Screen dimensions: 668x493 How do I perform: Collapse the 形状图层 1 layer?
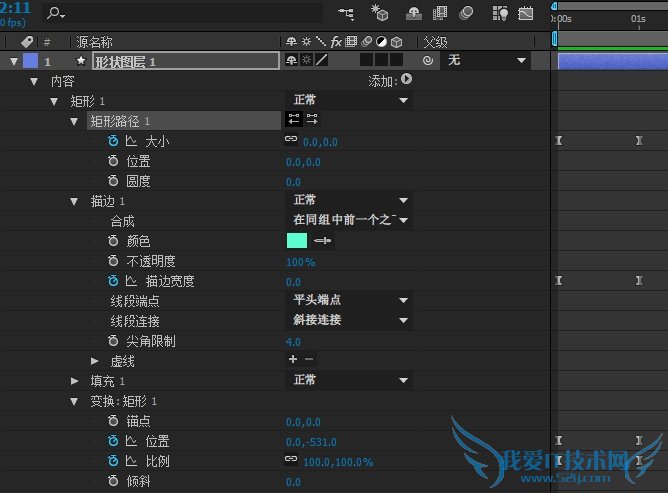point(14,61)
